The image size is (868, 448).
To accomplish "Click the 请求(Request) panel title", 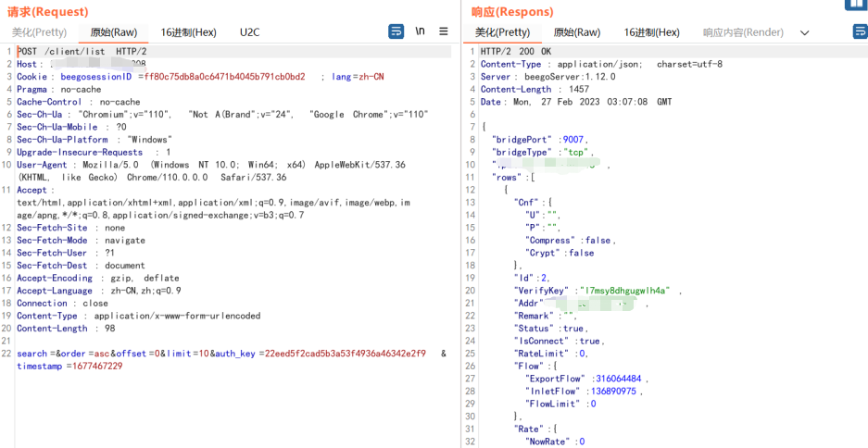I will (48, 12).
